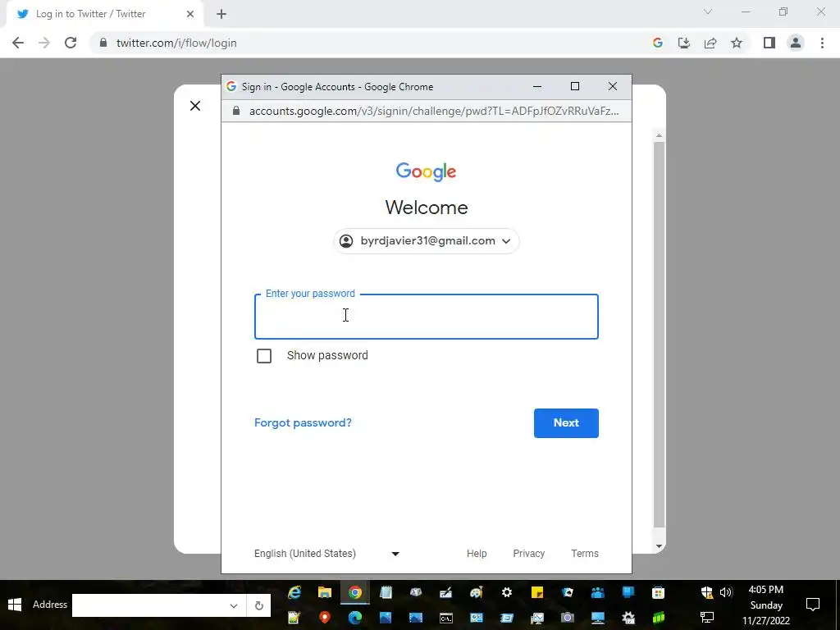This screenshot has height=630, width=840.
Task: Open Solitaire cards icon on taskbar
Action: [568, 592]
